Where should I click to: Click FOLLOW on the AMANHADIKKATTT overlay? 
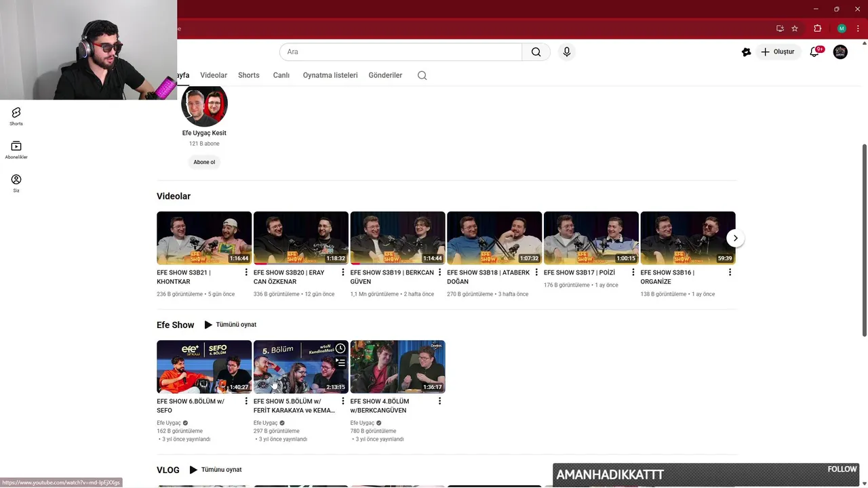[842, 469]
